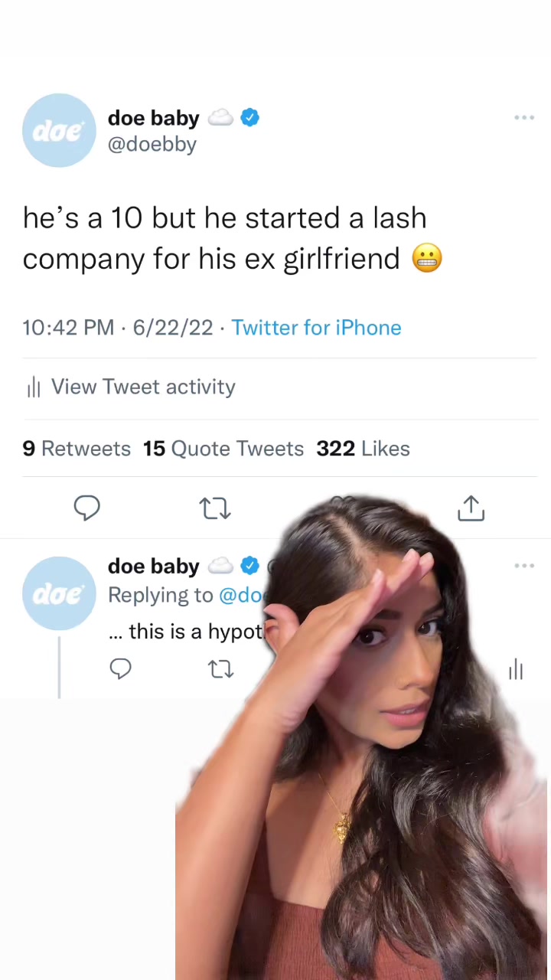View the 9 Retweets list
The image size is (551, 980).
click(x=77, y=449)
